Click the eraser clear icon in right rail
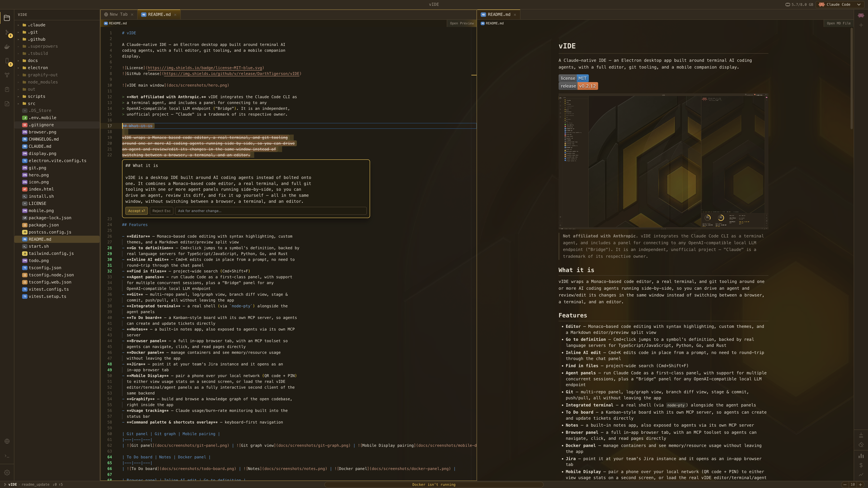Image resolution: width=868 pixels, height=488 pixels. tap(861, 445)
